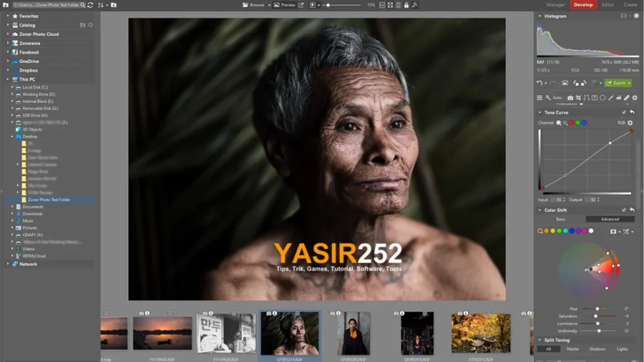This screenshot has height=362, width=644.
Task: Collapse the Split Toning section
Action: pyautogui.click(x=540, y=340)
